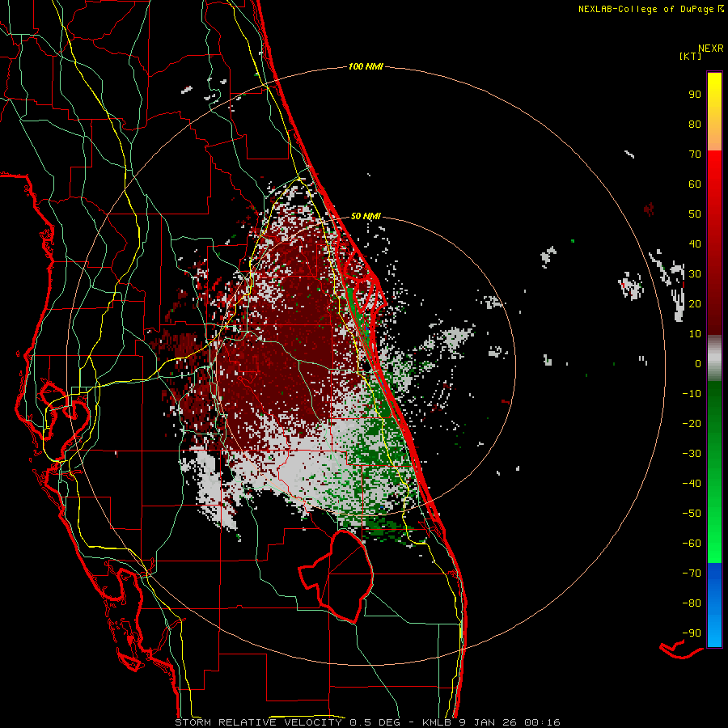Screen dimensions: 728x728
Task: Click the 00:16 timestamp in caption
Action: click(542, 722)
